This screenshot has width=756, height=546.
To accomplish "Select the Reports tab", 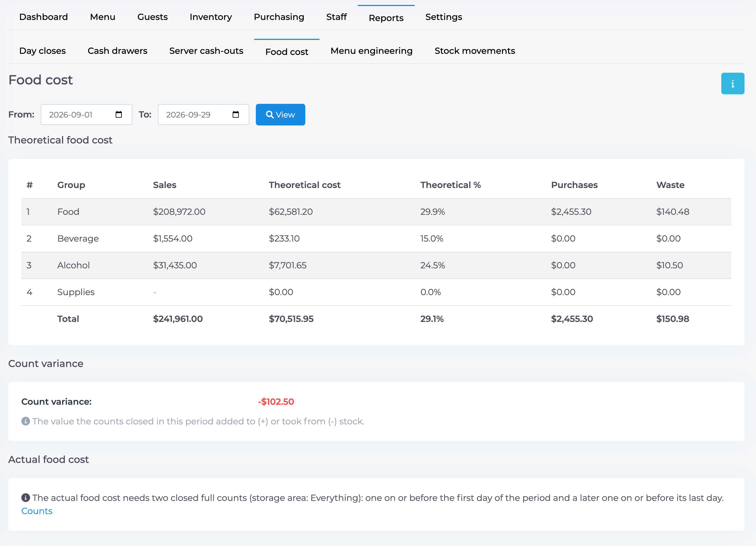I will [386, 18].
